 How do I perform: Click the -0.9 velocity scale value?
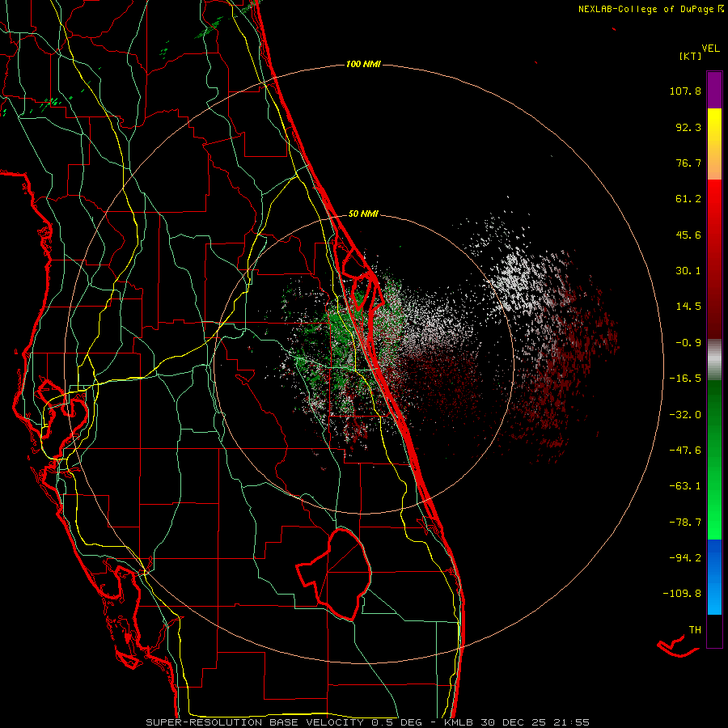[x=688, y=343]
